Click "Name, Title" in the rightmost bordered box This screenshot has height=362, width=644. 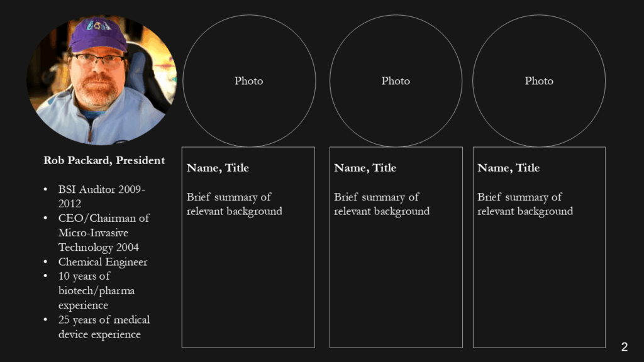508,168
